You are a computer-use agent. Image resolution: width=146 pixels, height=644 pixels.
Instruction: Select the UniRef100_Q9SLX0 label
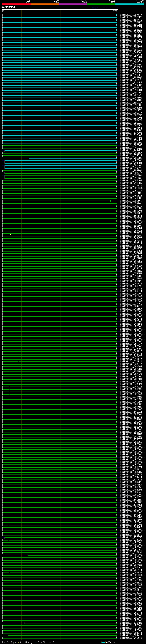pos(131,123)
